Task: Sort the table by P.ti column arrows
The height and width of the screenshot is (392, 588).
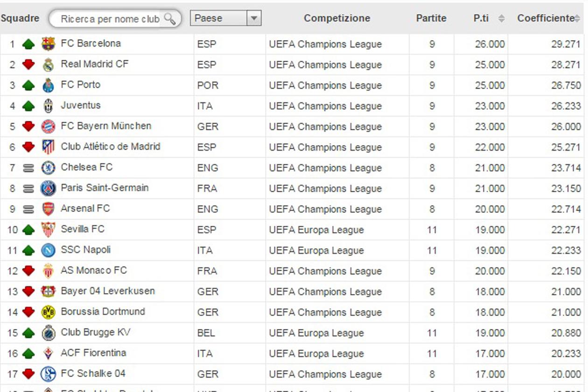Action: click(x=501, y=19)
